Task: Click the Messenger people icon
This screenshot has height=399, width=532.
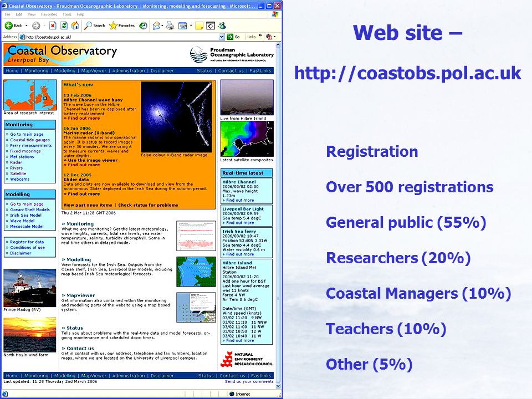Action: [222, 25]
